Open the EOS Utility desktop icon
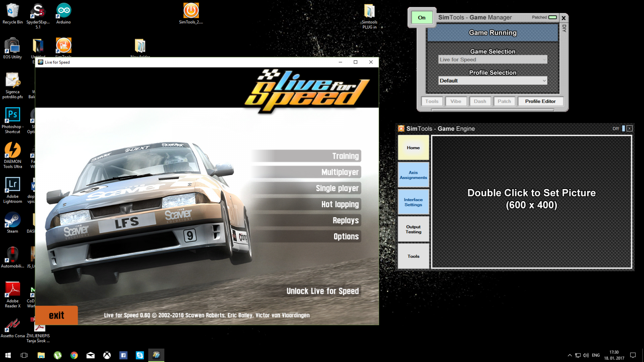This screenshot has width=644, height=362. tap(12, 49)
